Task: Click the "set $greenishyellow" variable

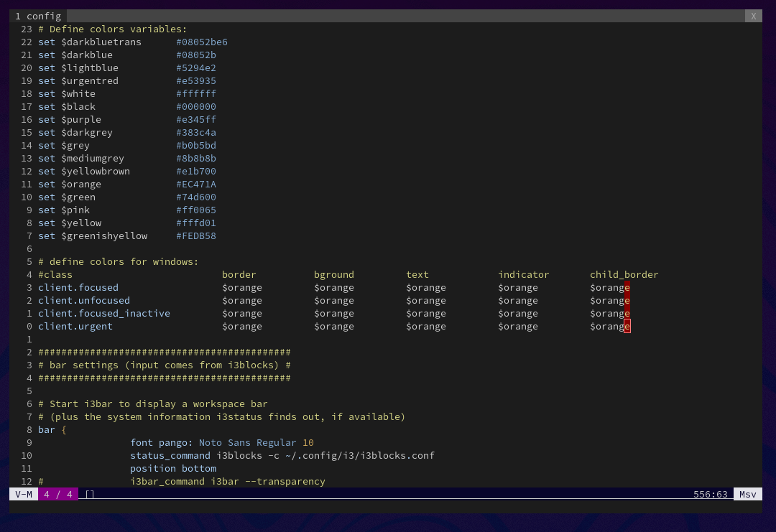Action: click(93, 235)
